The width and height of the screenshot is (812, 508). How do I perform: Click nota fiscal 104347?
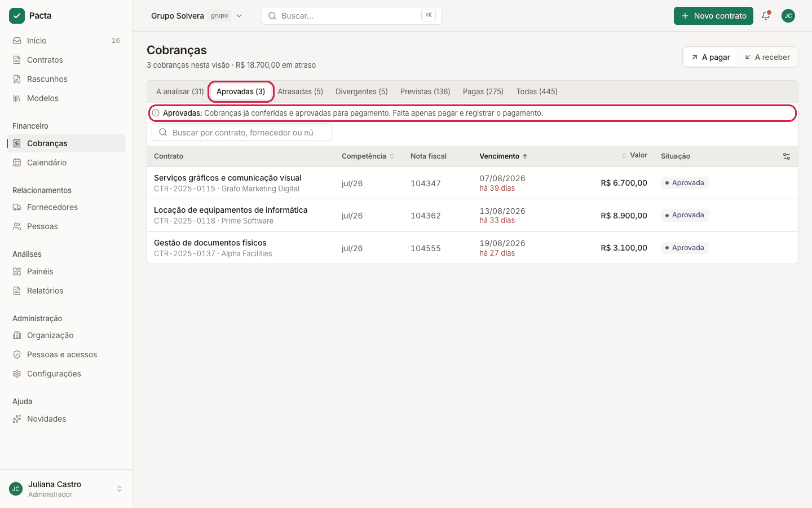[x=426, y=183]
